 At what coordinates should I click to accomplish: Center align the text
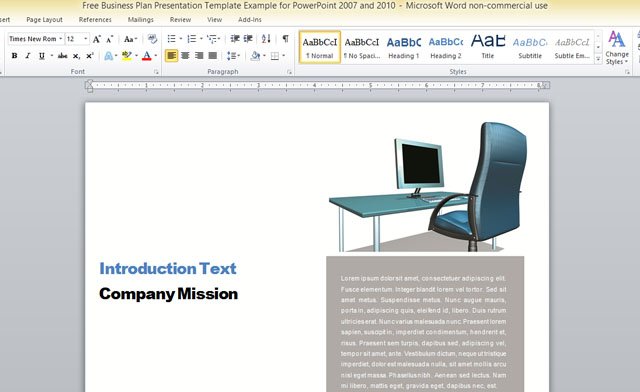pos(185,56)
